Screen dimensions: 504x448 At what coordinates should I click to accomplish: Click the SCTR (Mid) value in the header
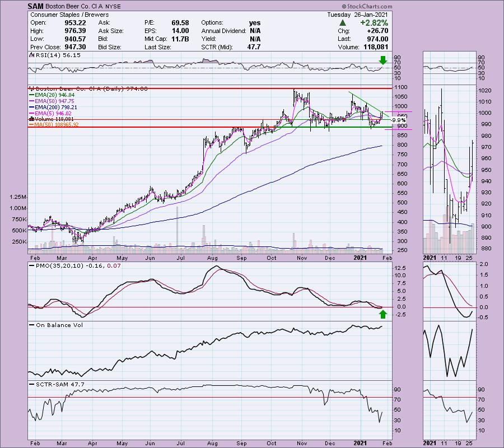[254, 47]
